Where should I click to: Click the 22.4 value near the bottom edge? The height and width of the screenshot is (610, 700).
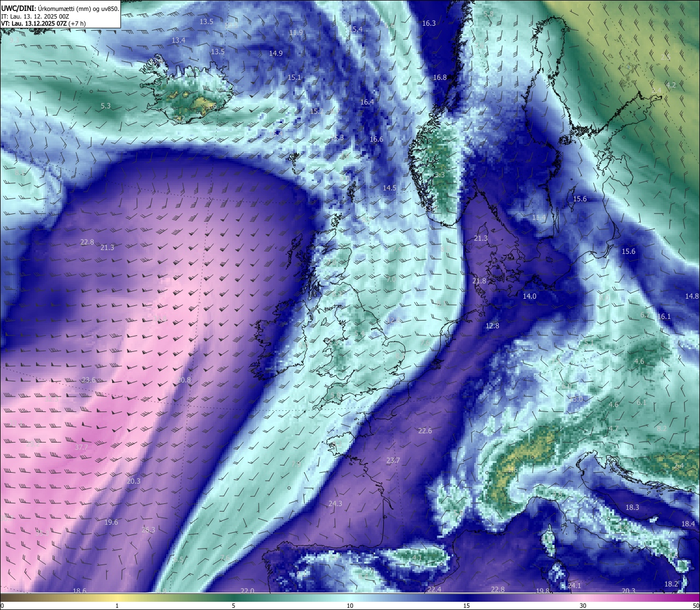pyautogui.click(x=434, y=590)
